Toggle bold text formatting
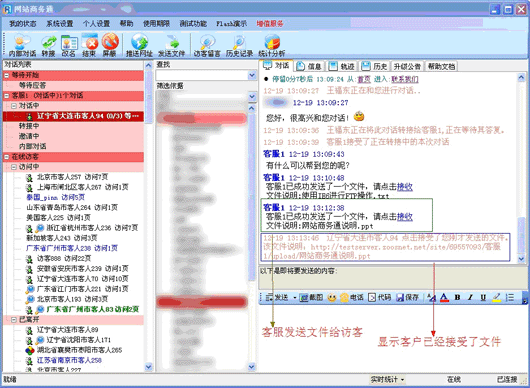This screenshot has width=530, height=388. [457, 297]
